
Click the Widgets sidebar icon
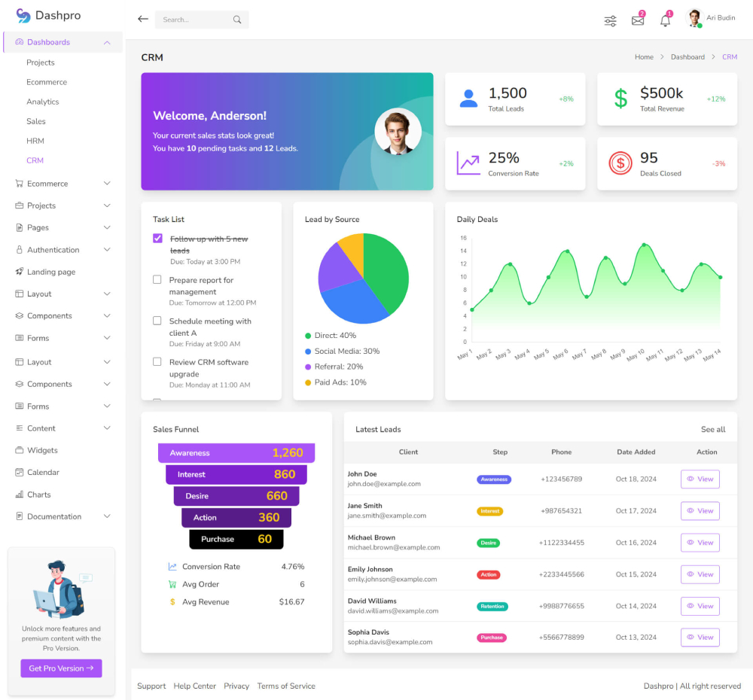(17, 450)
